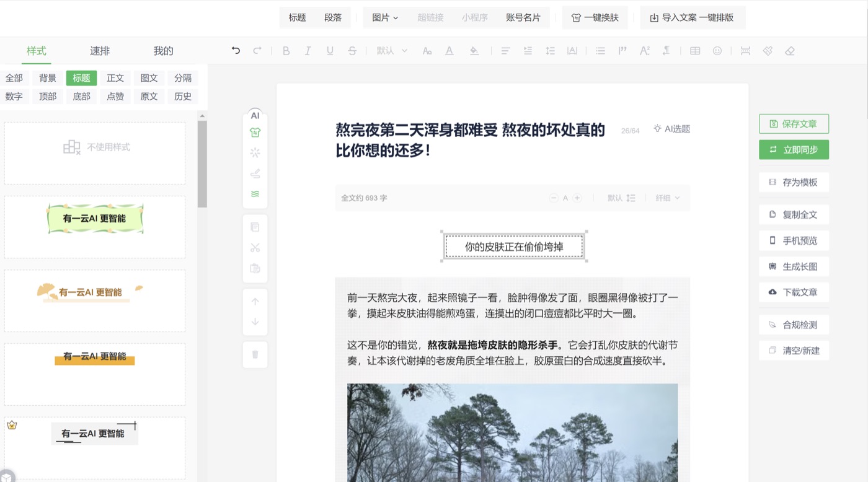Click the bullet list icon
The width and height of the screenshot is (868, 482).
(600, 51)
